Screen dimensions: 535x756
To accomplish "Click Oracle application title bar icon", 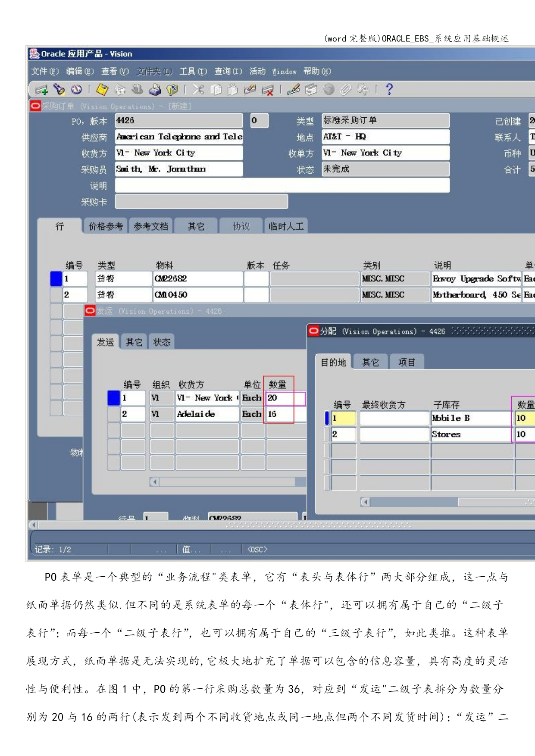I will (34, 54).
